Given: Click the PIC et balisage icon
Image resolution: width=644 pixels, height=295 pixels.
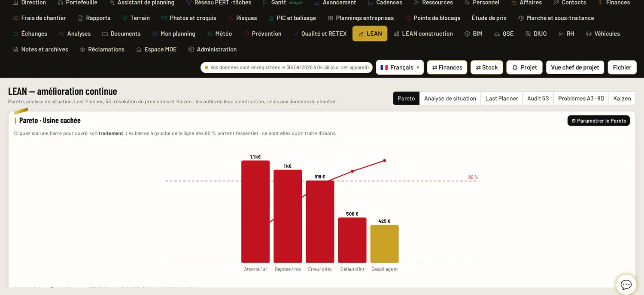Looking at the screenshot, I should (271, 18).
